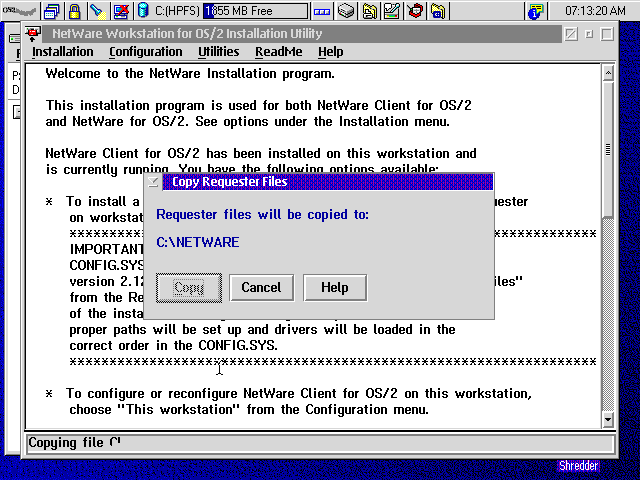Open the Configuration menu
Viewport: 640px width, 480px height.
pyautogui.click(x=146, y=52)
